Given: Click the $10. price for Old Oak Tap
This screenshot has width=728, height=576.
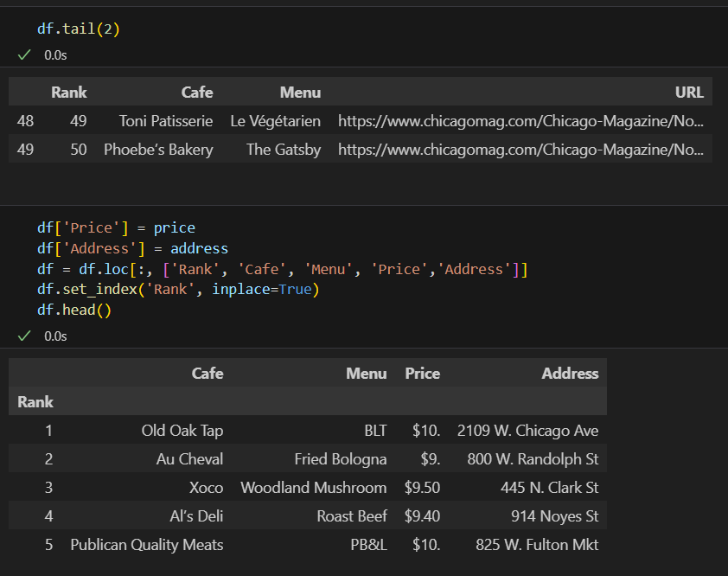Looking at the screenshot, I should point(426,430).
